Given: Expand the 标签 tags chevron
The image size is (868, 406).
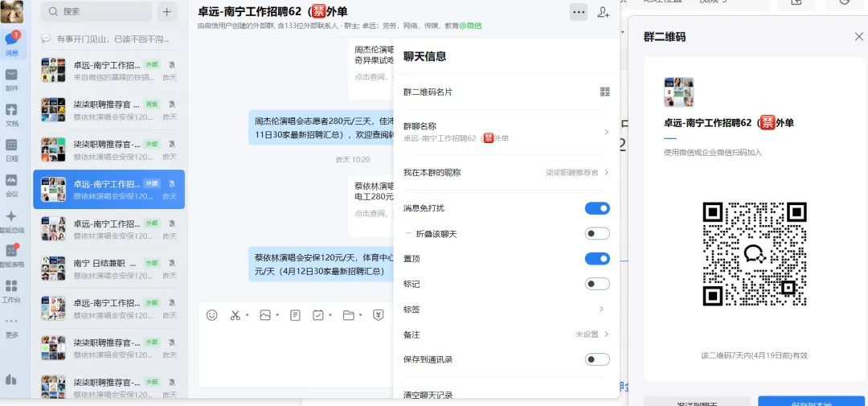Looking at the screenshot, I should (x=602, y=309).
